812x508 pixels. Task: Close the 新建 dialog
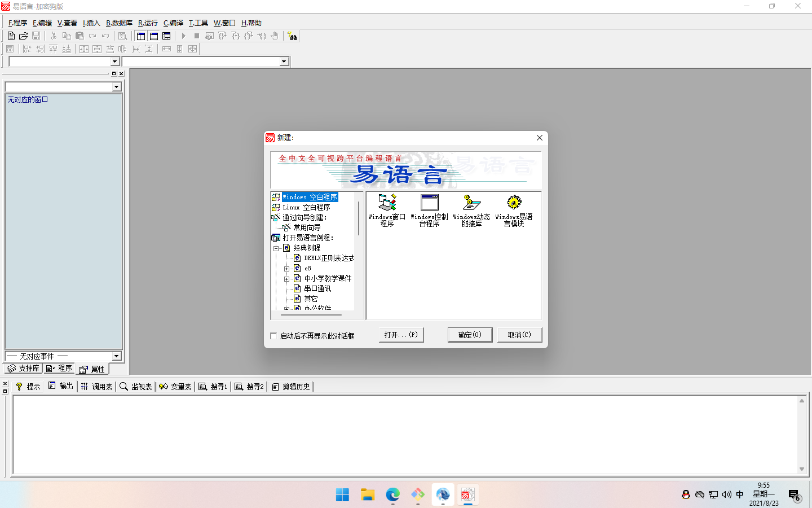540,138
